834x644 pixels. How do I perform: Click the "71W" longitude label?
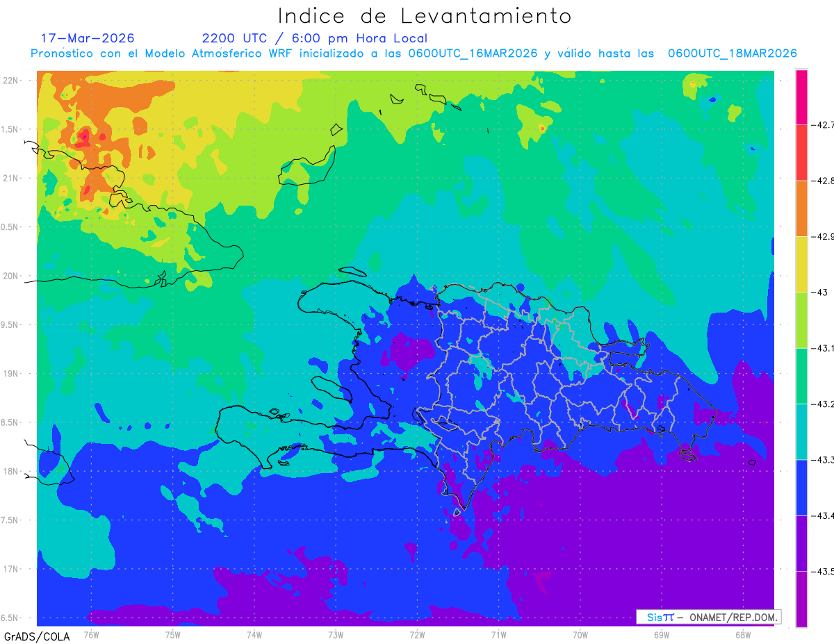498,634
